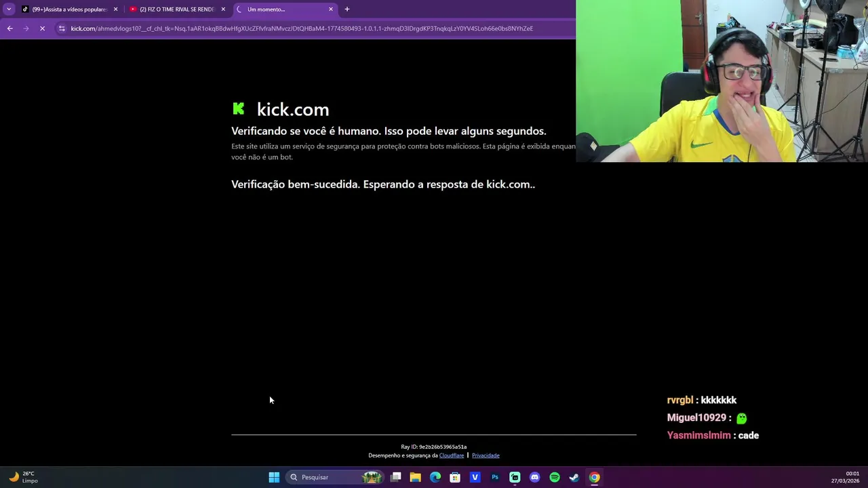Open Task View from the taskbar
Screen dimensions: 868x488
pos(396,477)
